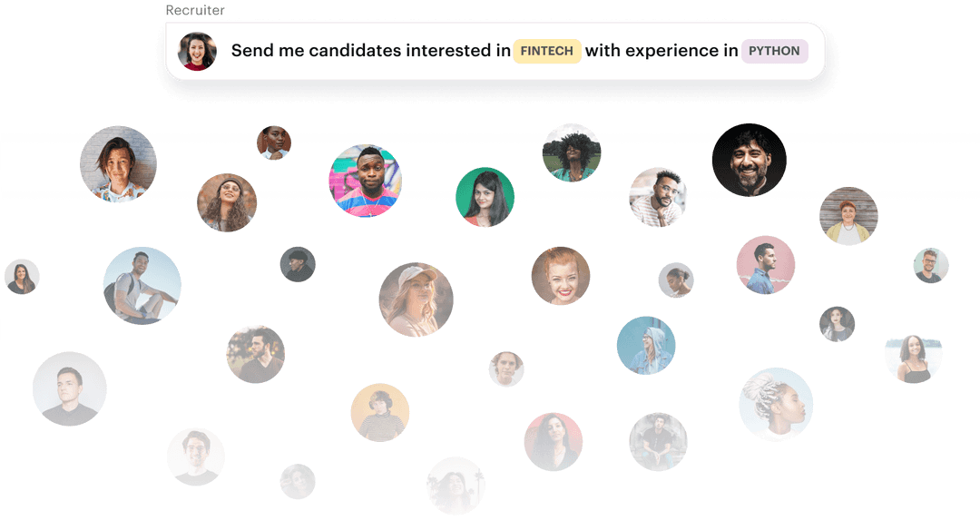The height and width of the screenshot is (530, 980).
Task: Select the bearded man with glasses avatar
Action: (930, 265)
